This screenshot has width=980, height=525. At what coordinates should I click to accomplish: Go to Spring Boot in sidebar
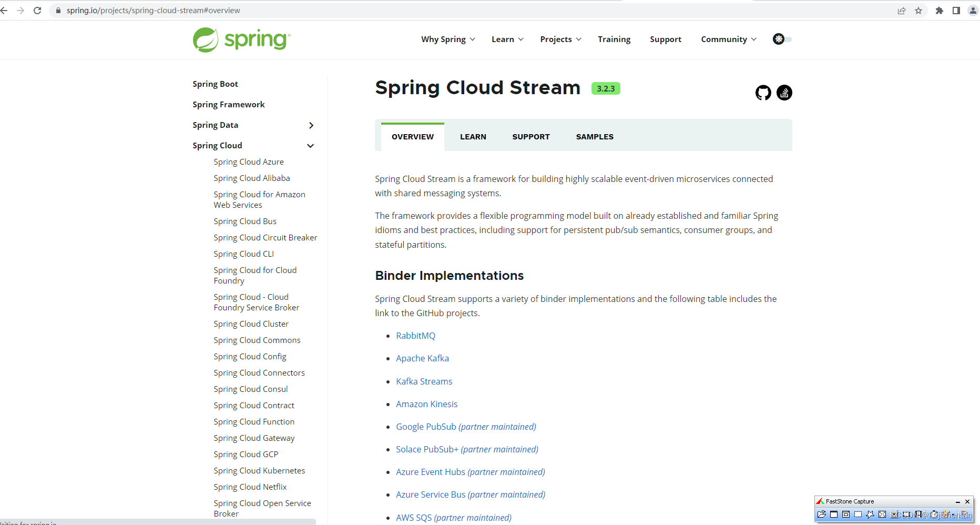(215, 84)
